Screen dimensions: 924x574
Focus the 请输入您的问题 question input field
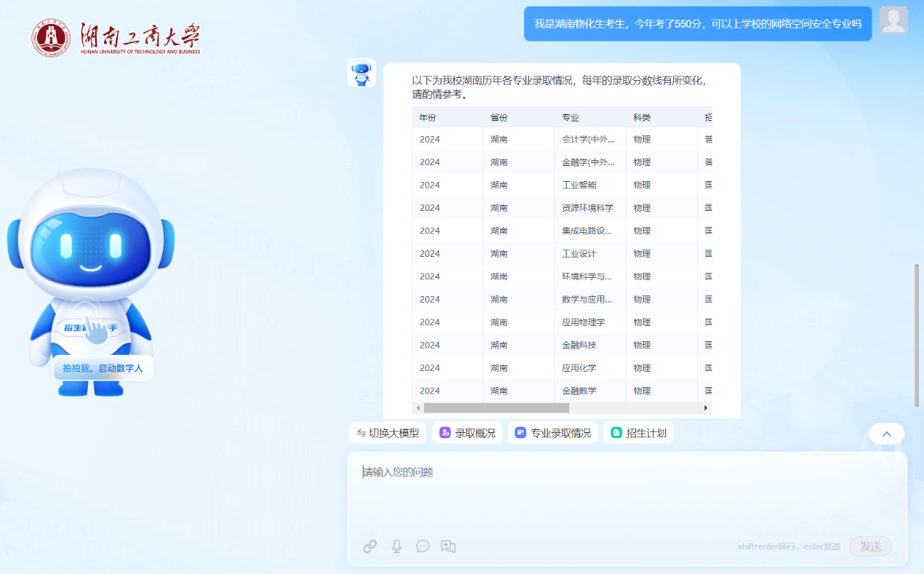click(x=625, y=491)
